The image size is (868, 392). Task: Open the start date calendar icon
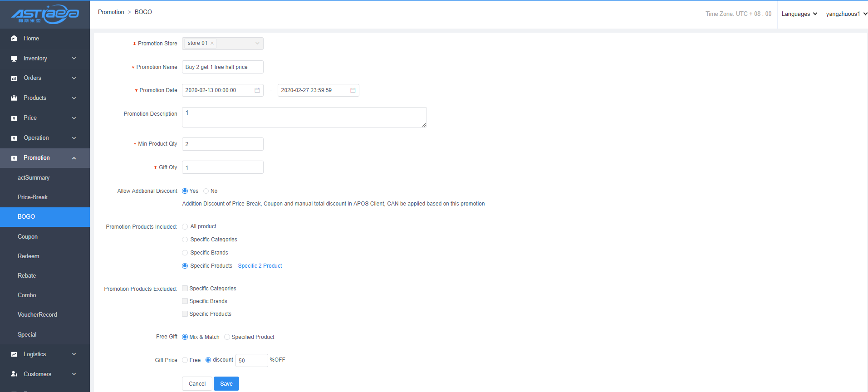click(257, 90)
